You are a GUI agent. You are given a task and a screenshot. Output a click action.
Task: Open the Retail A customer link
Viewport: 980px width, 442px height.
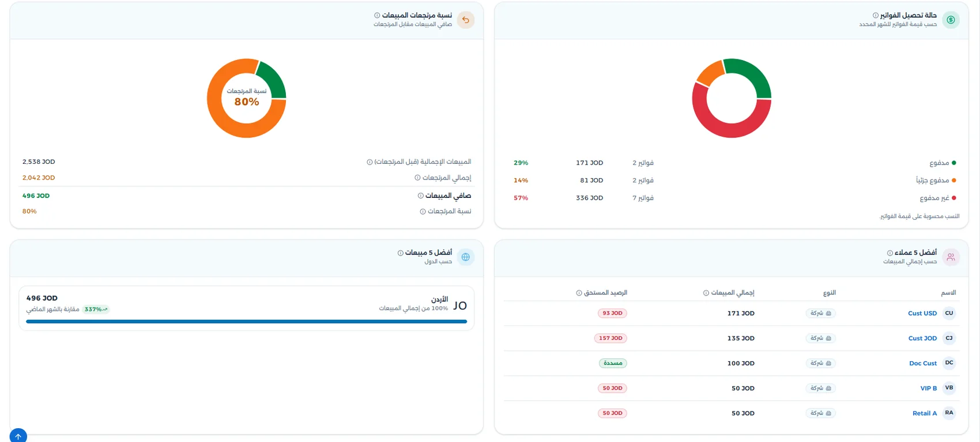point(925,413)
